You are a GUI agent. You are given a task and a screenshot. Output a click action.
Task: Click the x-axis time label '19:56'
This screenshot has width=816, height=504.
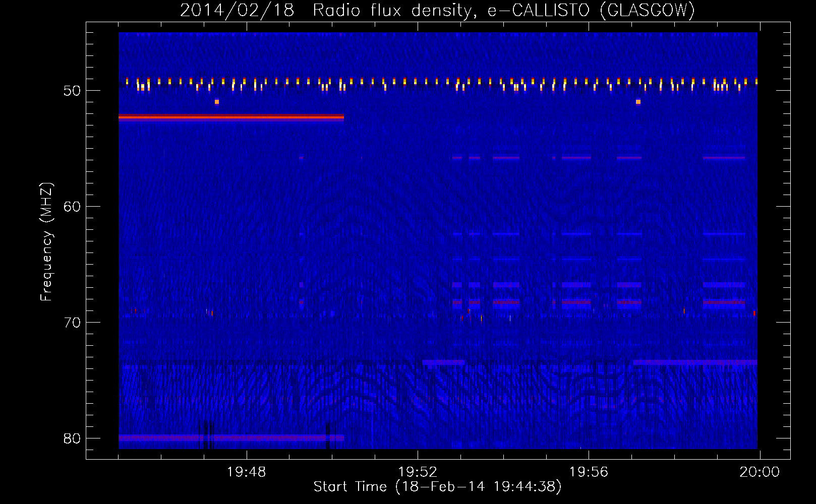click(589, 472)
